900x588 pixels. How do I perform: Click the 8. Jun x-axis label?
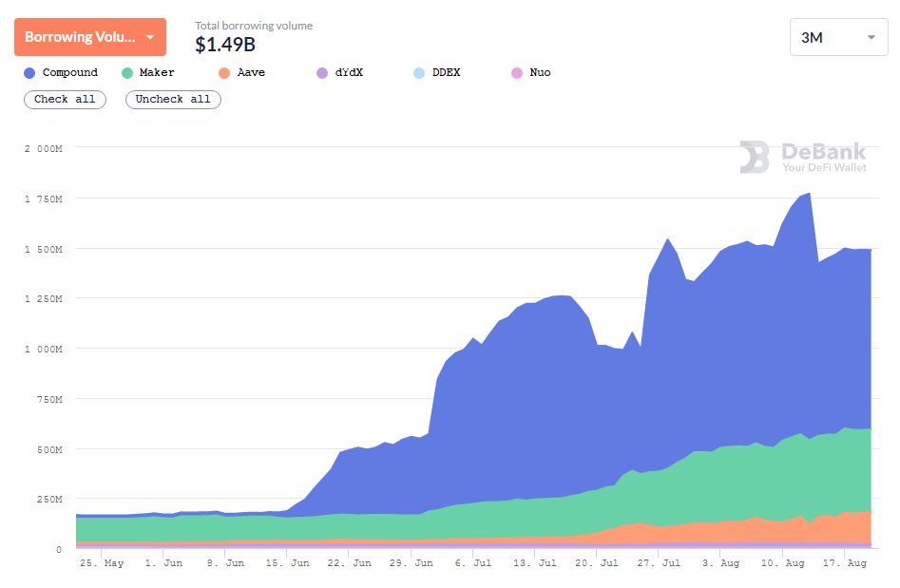(x=225, y=563)
